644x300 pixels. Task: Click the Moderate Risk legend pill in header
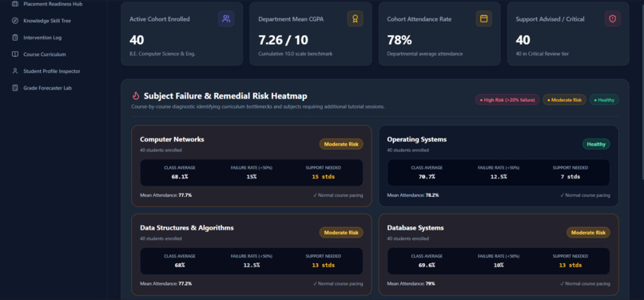point(564,100)
